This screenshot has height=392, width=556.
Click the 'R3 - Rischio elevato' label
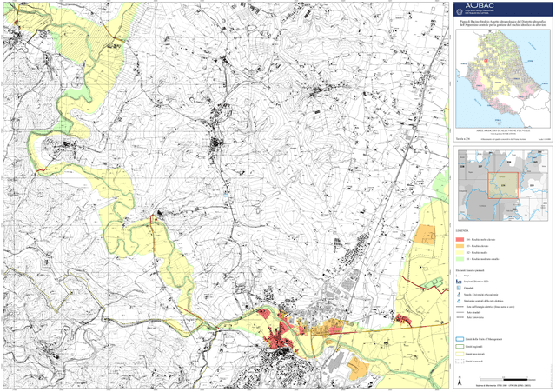click(x=477, y=246)
